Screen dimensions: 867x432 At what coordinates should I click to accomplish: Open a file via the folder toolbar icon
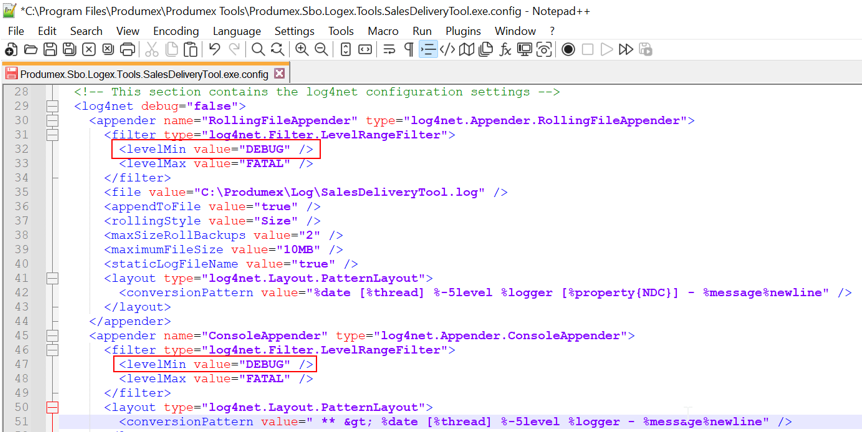click(30, 50)
